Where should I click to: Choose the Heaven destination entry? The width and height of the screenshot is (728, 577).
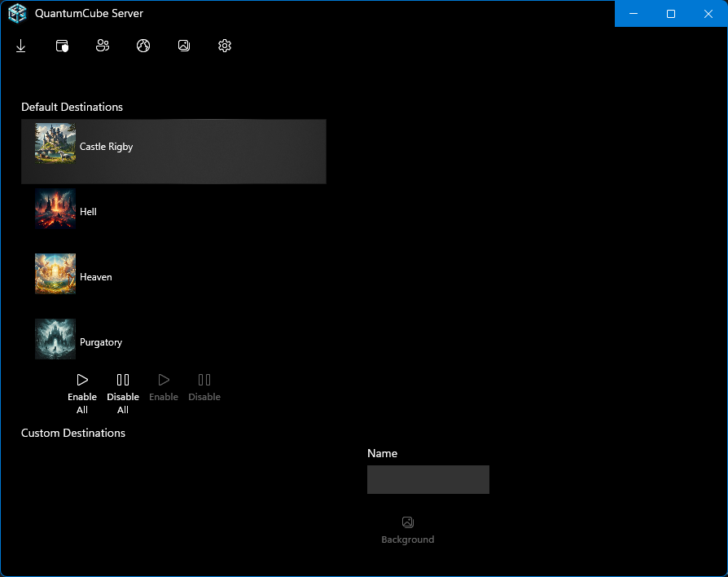[x=95, y=277]
